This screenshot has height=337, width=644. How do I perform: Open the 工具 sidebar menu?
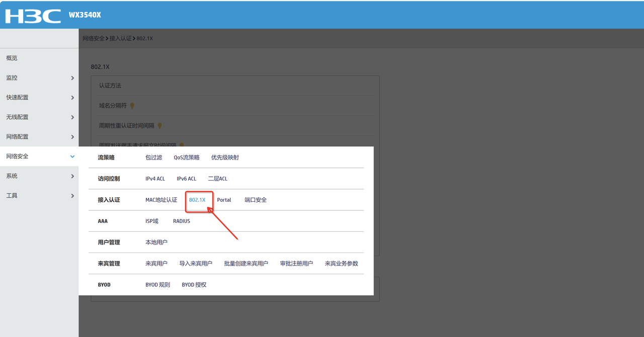(x=39, y=196)
